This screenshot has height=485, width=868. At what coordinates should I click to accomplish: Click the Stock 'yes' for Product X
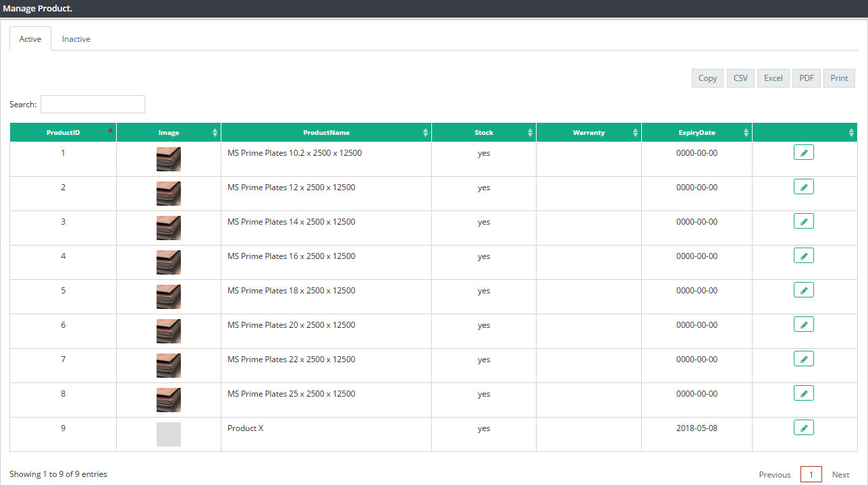coord(484,428)
